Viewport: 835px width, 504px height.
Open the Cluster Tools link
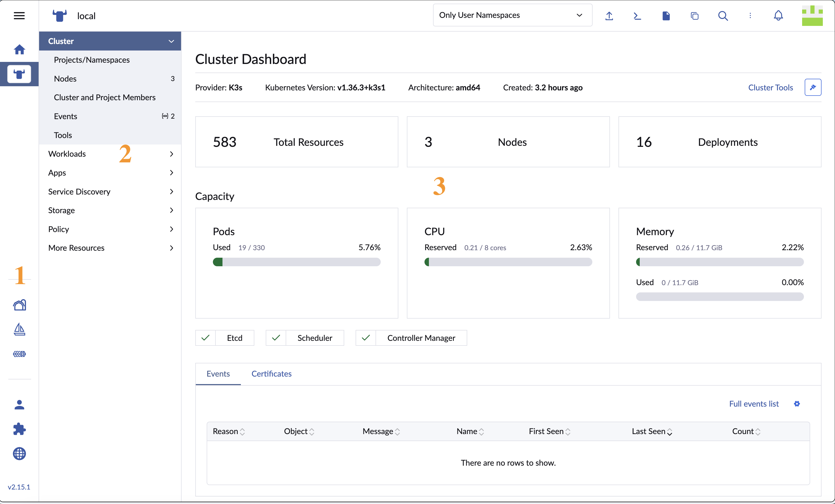770,88
